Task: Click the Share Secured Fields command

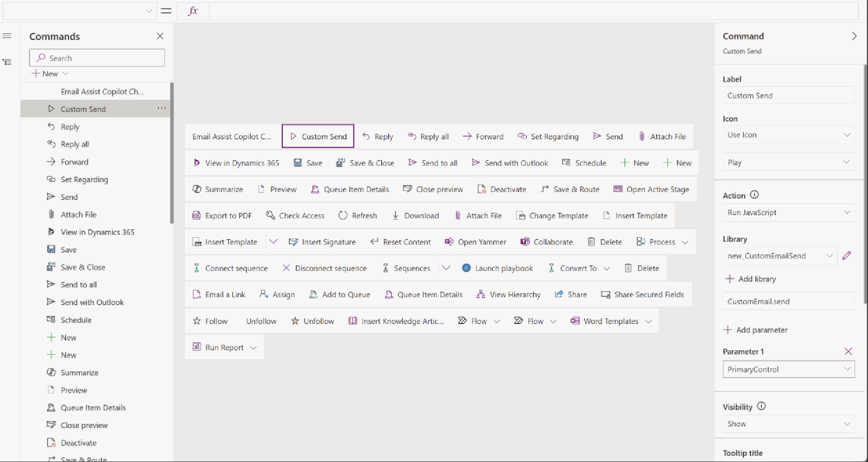Action: pos(642,294)
